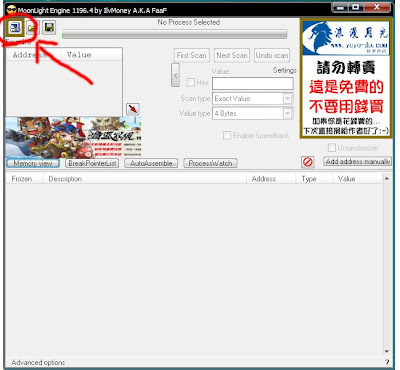Open the process list computer icon
The height and width of the screenshot is (370, 400).
click(x=15, y=28)
